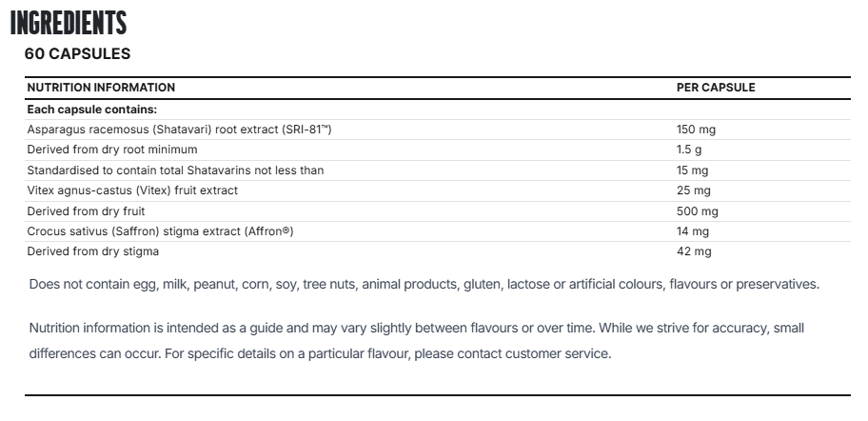
Task: Click the 42 mg value
Action: click(x=694, y=251)
